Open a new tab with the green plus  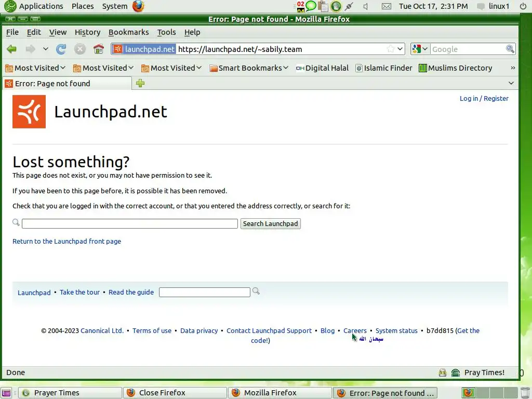pyautogui.click(x=140, y=83)
